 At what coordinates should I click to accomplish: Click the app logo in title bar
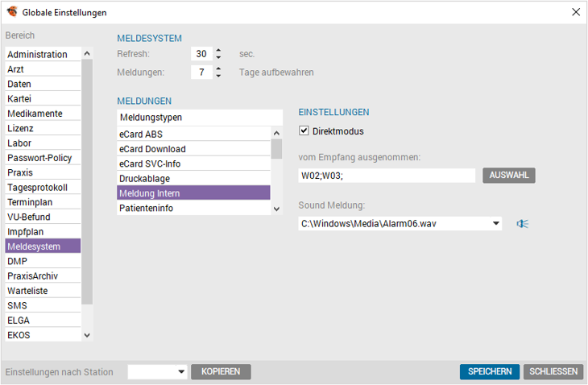[x=12, y=11]
